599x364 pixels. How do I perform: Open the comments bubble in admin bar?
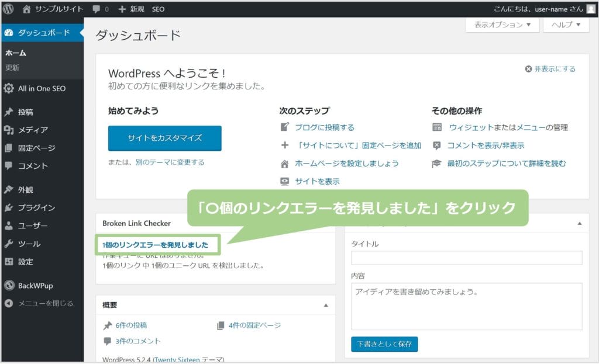point(97,9)
